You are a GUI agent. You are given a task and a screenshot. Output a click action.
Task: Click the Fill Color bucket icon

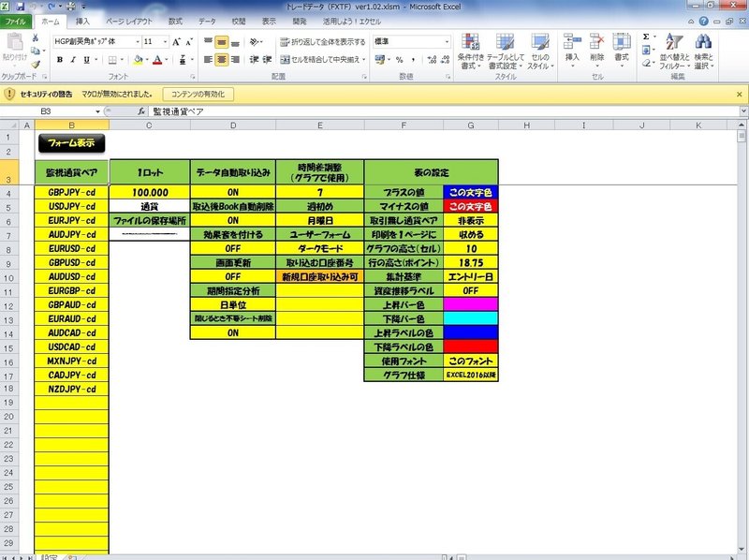click(x=138, y=60)
